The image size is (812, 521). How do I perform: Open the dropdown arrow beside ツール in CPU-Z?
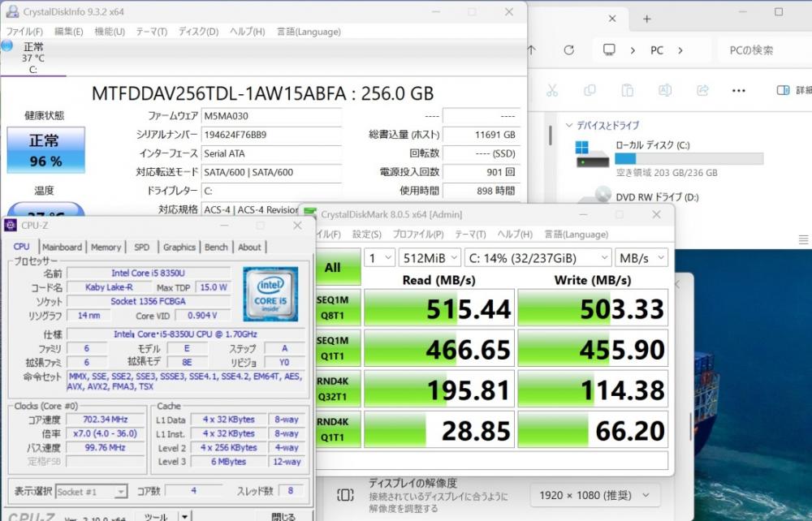[184, 516]
